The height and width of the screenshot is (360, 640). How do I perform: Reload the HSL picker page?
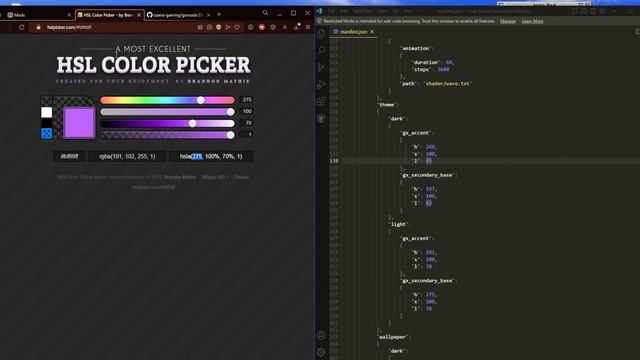point(22,27)
